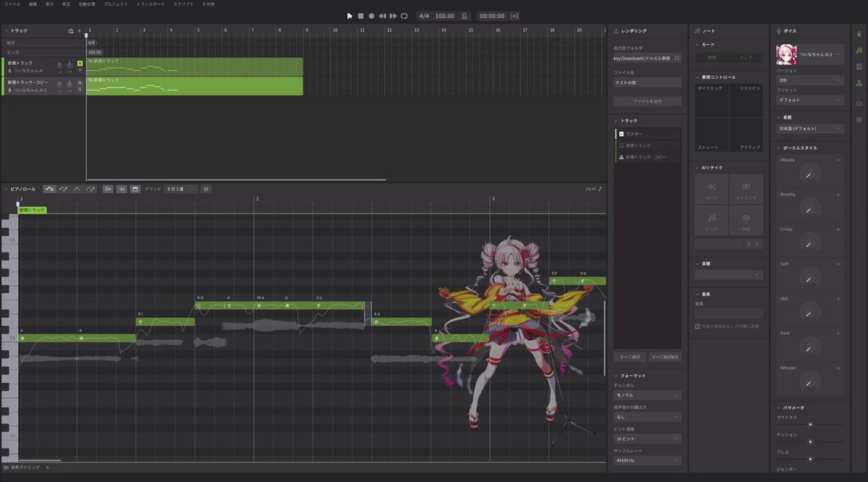
Task: Click the Rewind button in transport bar
Action: [x=383, y=16]
